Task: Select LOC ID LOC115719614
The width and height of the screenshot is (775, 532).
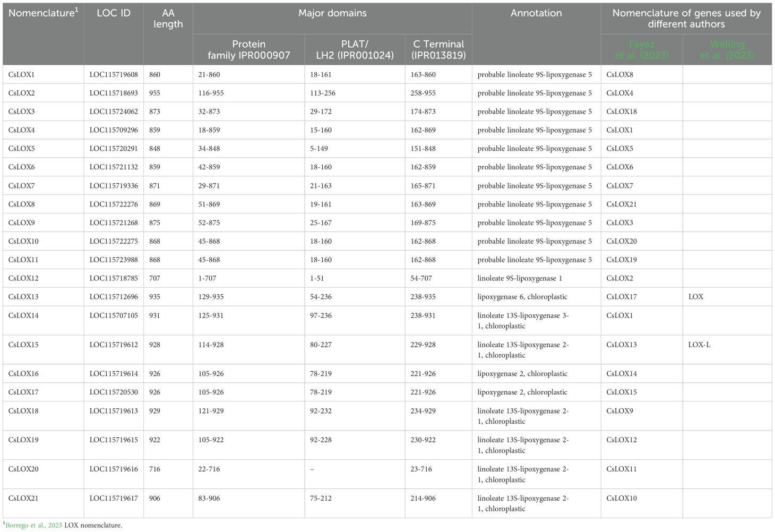Action: 114,374
